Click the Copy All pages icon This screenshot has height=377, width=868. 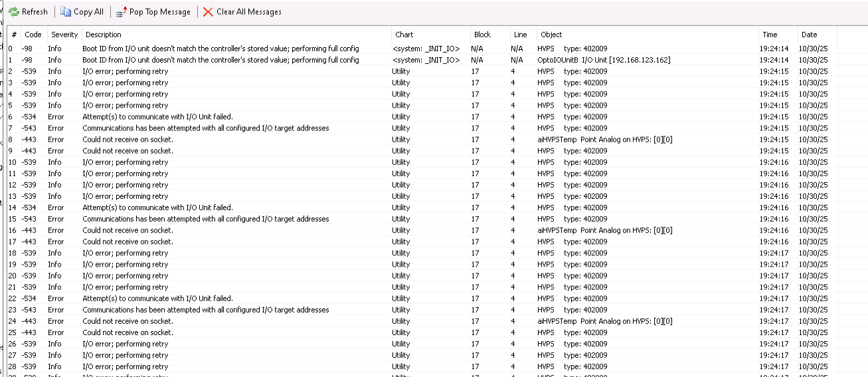pos(65,12)
